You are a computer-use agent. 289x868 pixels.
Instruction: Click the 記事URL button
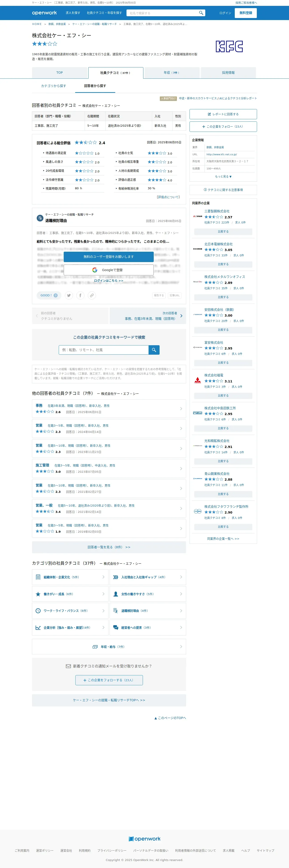pos(175,295)
